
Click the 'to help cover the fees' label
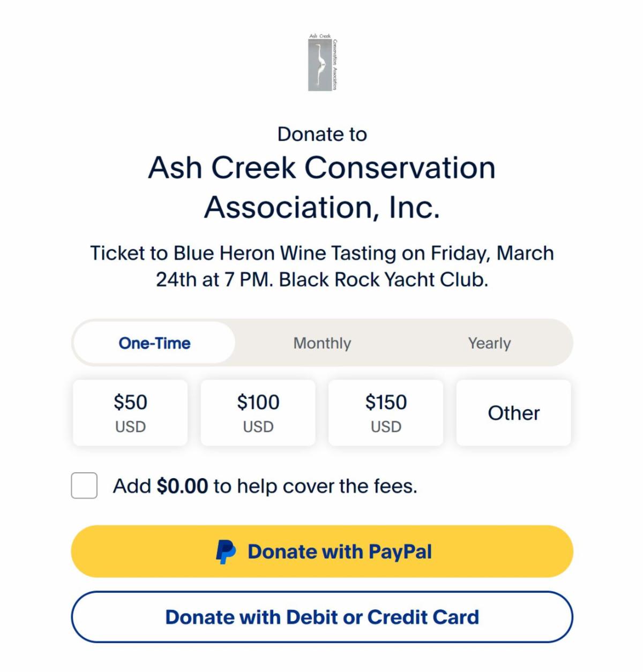click(315, 486)
